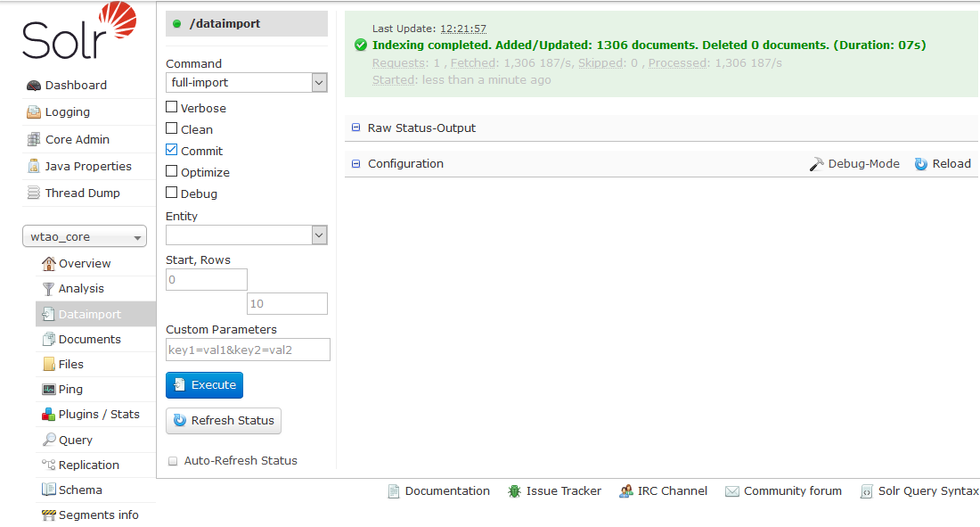Click the Debug-Mode hammer icon
The height and width of the screenshot is (527, 980).
point(816,164)
